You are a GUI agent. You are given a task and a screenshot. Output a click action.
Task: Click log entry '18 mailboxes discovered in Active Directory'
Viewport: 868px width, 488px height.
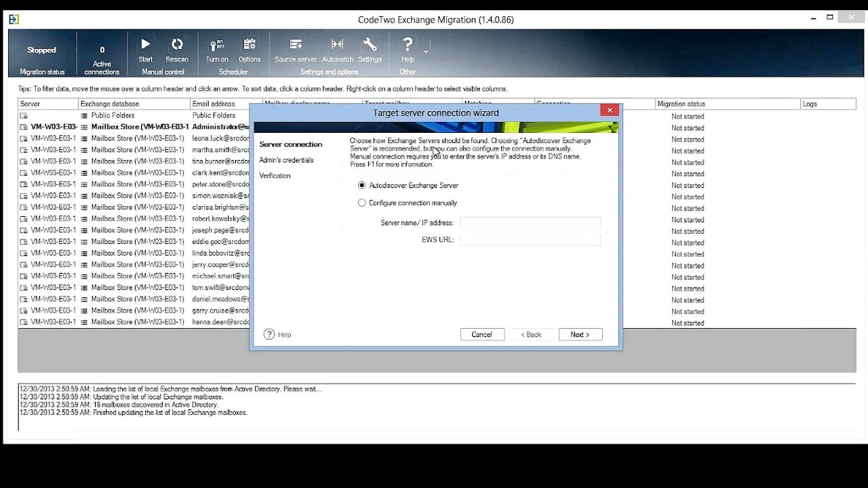119,405
